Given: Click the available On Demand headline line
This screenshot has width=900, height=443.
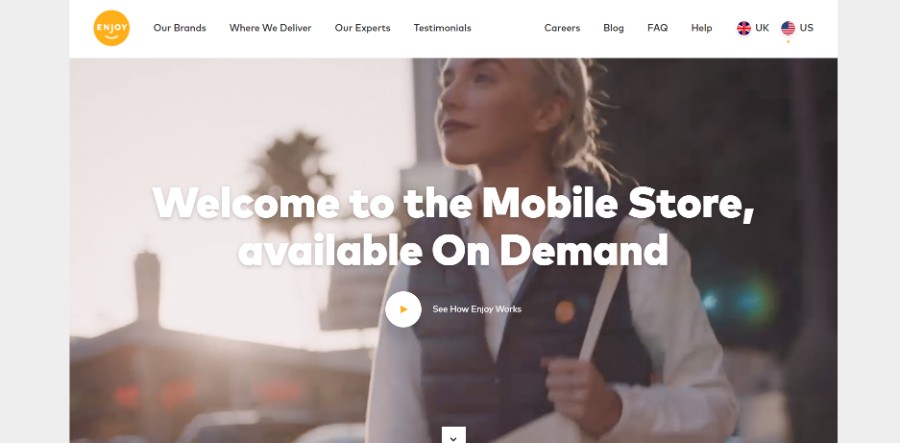Looking at the screenshot, I should (x=453, y=250).
